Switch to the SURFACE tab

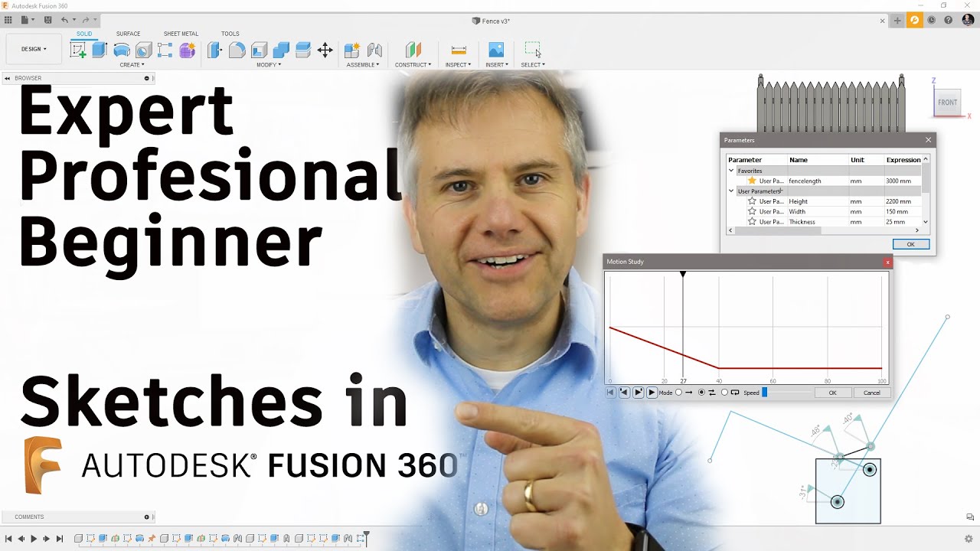click(128, 34)
